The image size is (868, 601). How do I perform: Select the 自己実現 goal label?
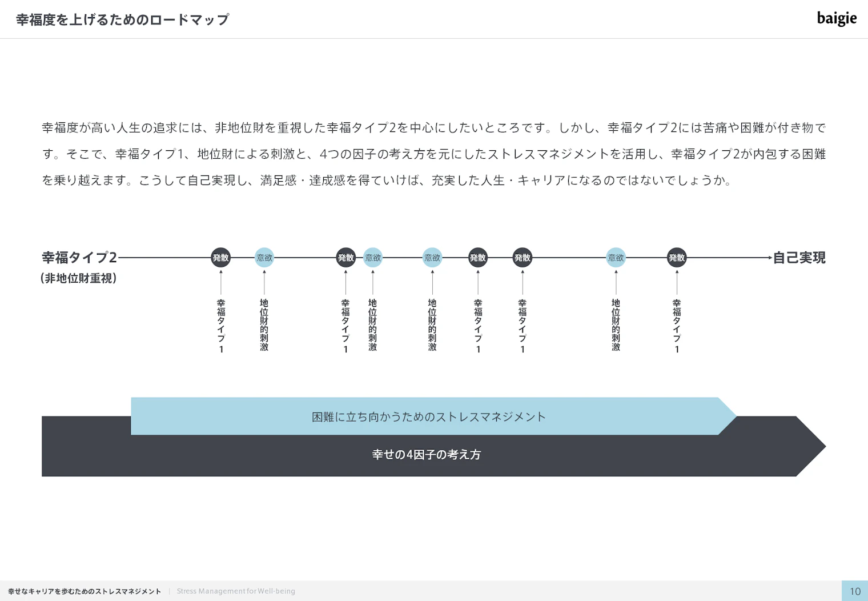pyautogui.click(x=799, y=258)
